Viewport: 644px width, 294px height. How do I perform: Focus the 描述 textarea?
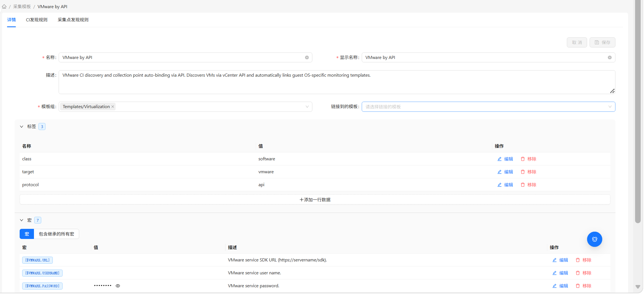[x=337, y=82]
